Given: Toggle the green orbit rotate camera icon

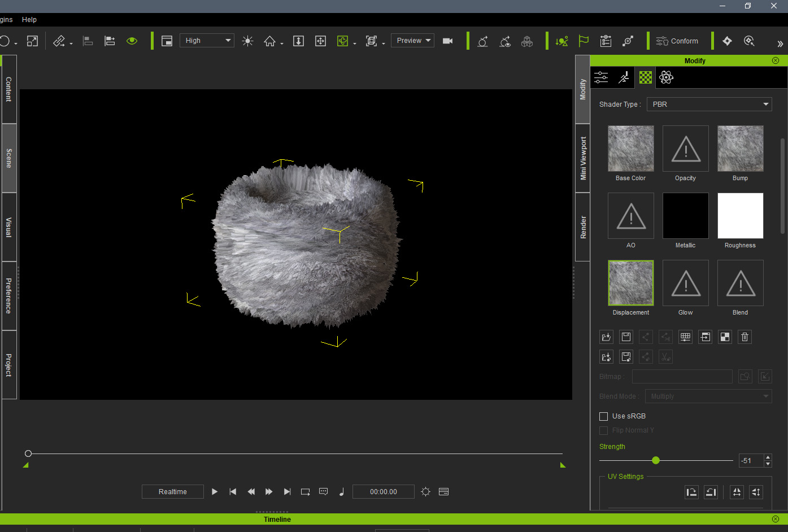Looking at the screenshot, I should coord(342,41).
